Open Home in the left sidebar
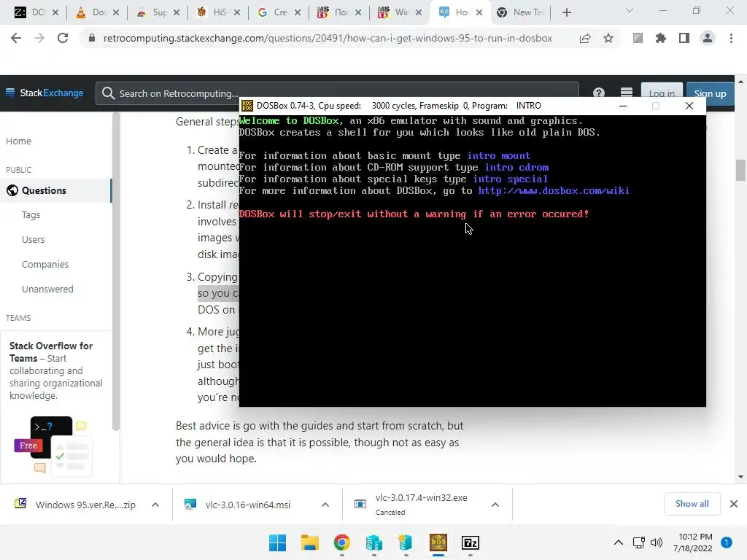This screenshot has height=560, width=747. click(18, 141)
